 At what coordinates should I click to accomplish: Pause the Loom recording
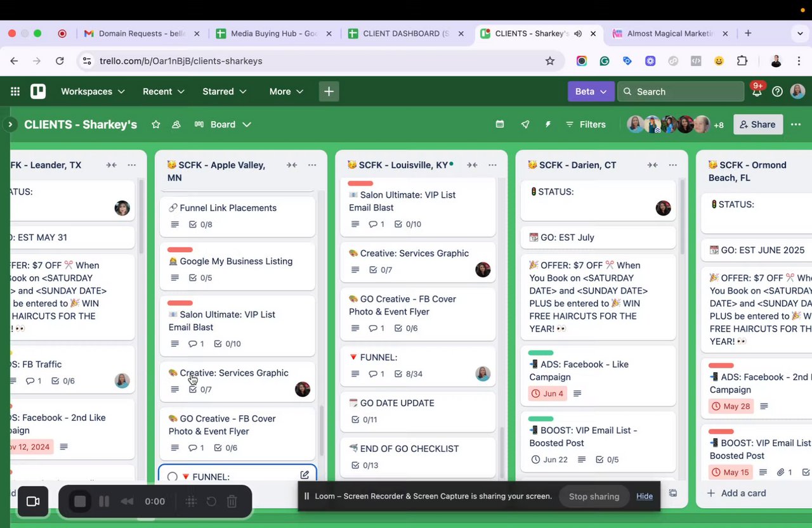pyautogui.click(x=104, y=501)
